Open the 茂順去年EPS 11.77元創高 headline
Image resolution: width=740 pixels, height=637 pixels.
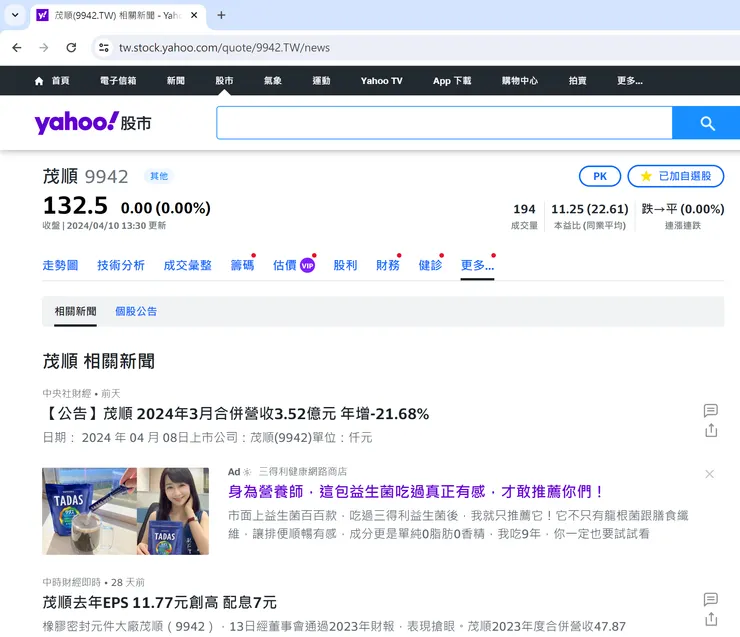160,603
